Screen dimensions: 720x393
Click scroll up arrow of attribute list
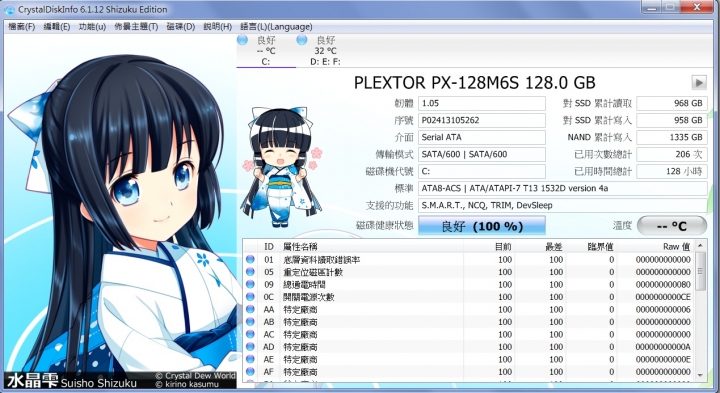pyautogui.click(x=700, y=246)
